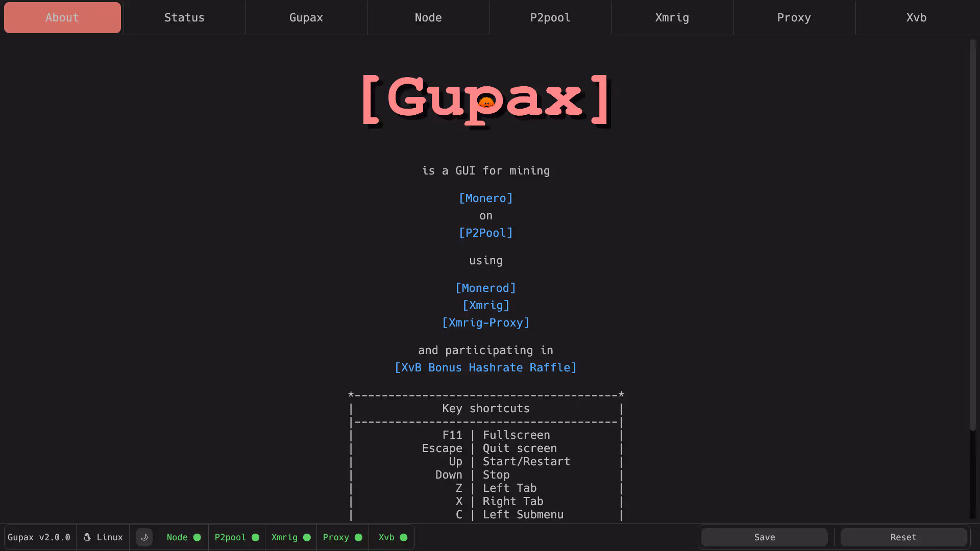The image size is (980, 551).
Task: Open the P2pool tab
Action: tap(550, 17)
